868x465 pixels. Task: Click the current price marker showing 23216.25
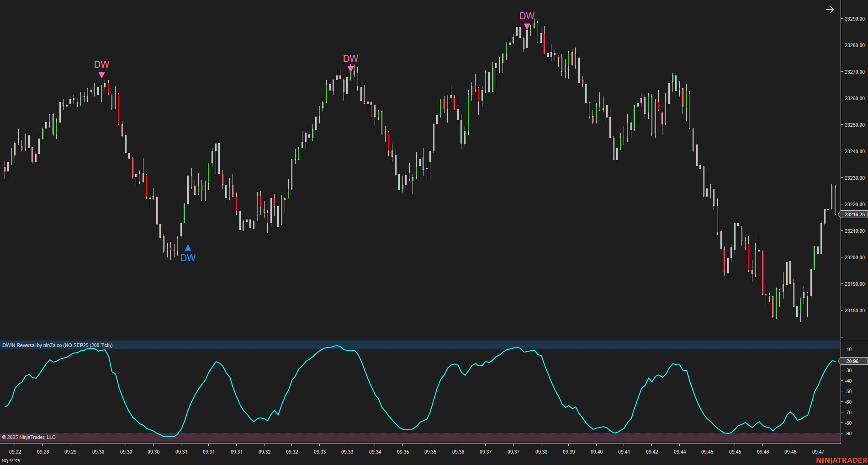point(852,214)
